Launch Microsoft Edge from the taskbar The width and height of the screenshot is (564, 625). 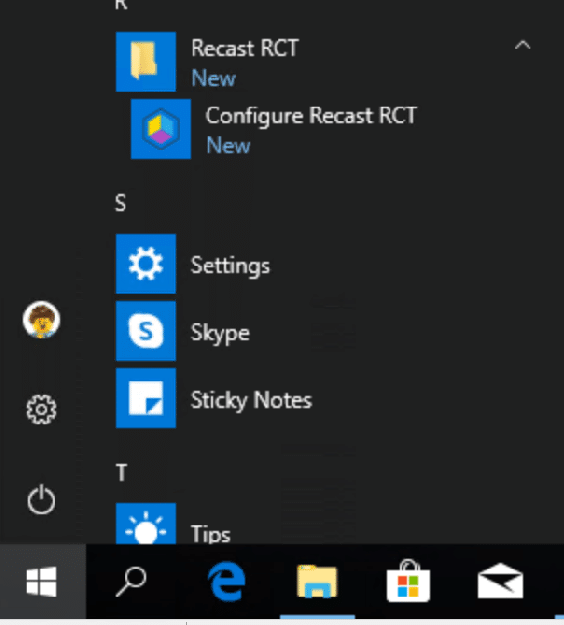pos(226,582)
